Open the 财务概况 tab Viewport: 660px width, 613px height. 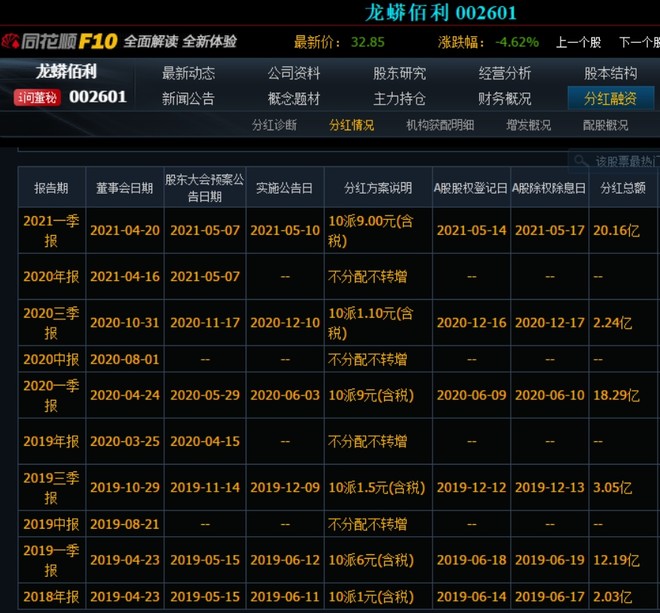tap(505, 99)
